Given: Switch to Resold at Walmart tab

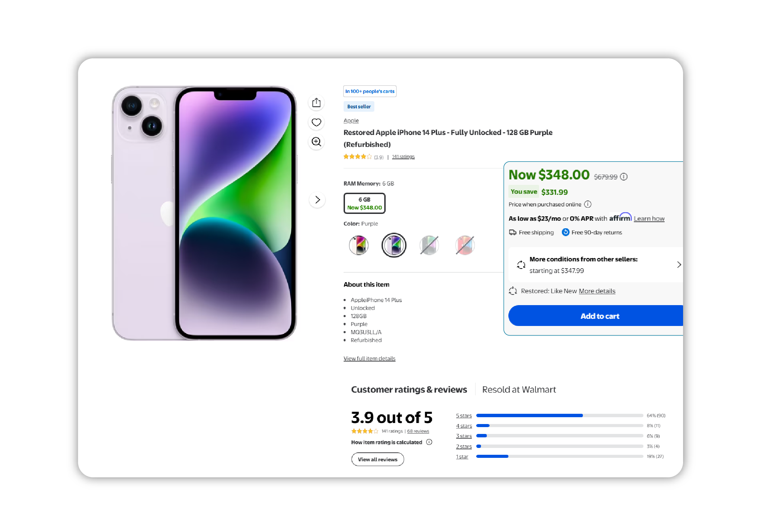Looking at the screenshot, I should [x=519, y=390].
